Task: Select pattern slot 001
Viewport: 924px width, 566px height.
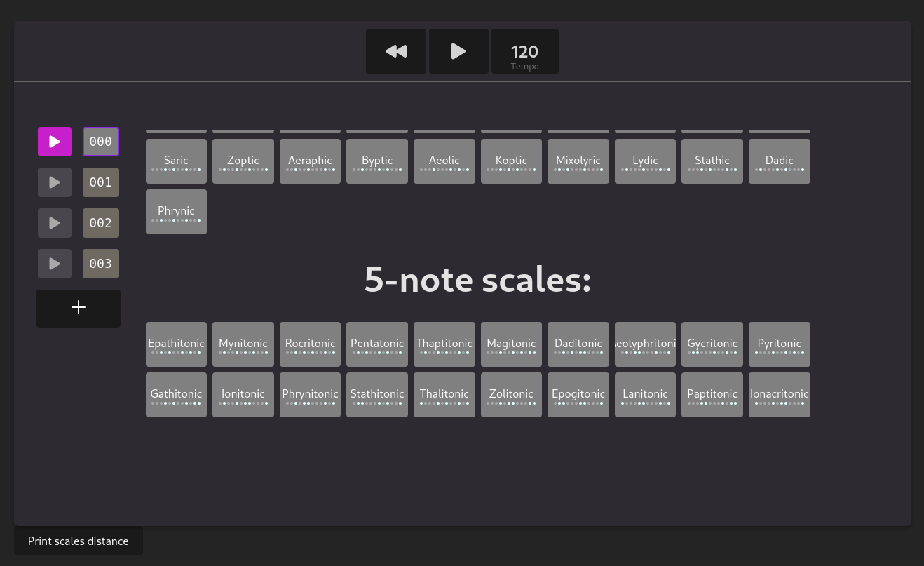Action: tap(101, 182)
